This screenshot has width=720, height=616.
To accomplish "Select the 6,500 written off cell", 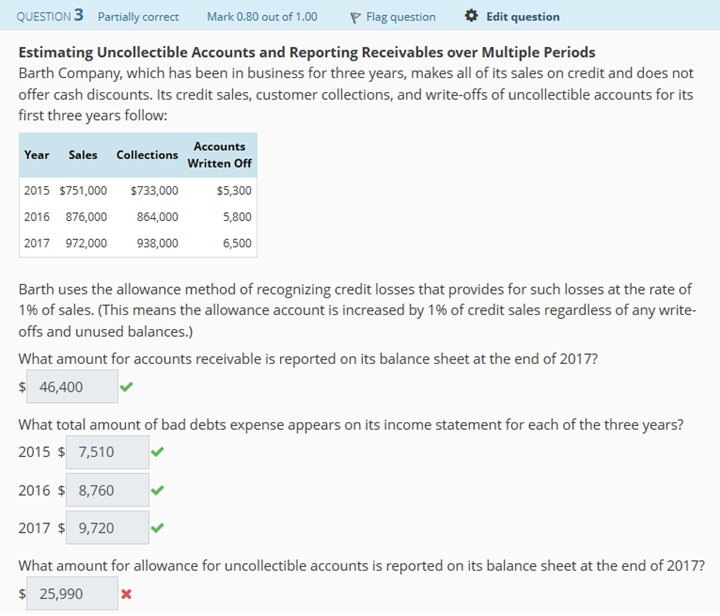I will point(237,243).
